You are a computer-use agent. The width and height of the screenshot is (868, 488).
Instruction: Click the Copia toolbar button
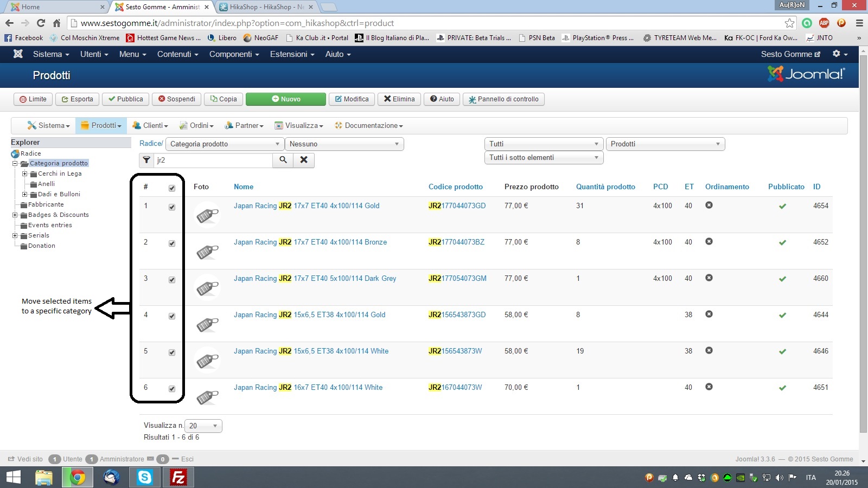pyautogui.click(x=224, y=99)
